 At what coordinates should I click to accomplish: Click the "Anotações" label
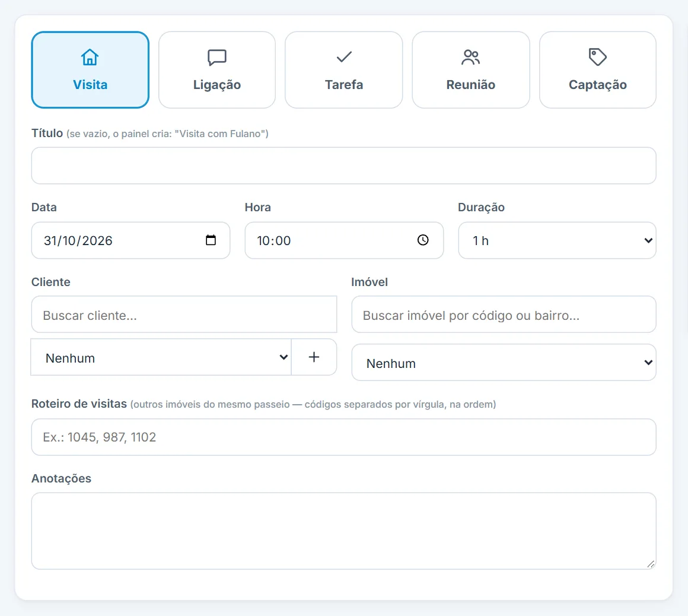[62, 478]
